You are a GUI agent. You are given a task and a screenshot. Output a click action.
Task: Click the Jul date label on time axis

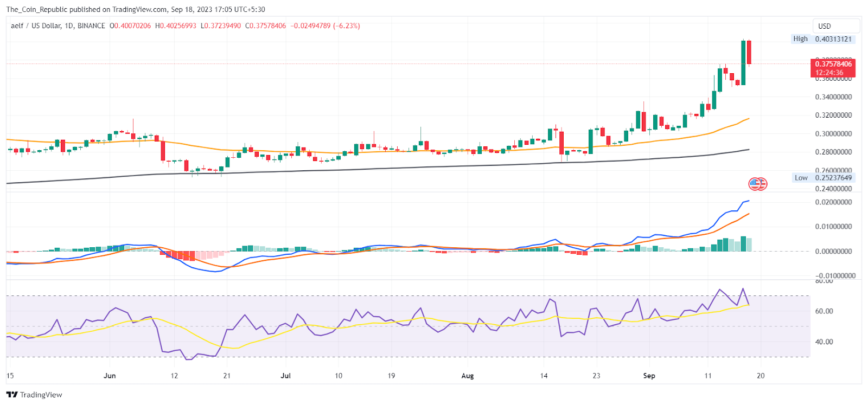coord(285,376)
